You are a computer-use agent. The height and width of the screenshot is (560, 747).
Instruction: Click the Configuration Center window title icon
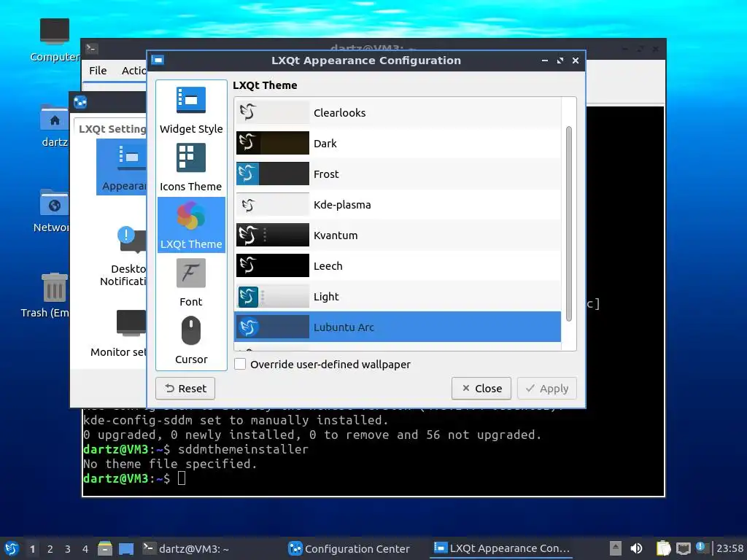point(80,102)
